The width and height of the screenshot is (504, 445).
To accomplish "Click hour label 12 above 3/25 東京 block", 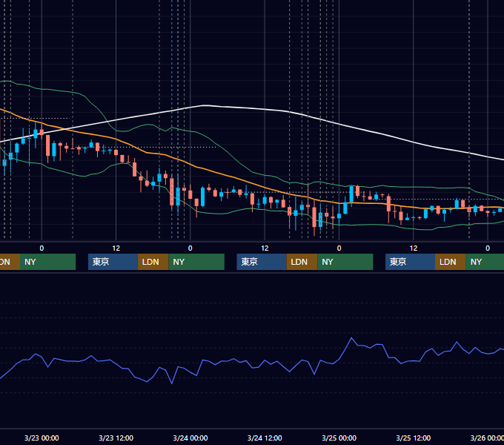I will coord(414,248).
